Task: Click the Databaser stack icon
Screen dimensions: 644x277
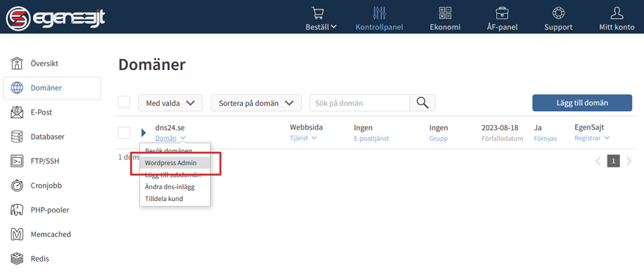Action: coord(16,137)
